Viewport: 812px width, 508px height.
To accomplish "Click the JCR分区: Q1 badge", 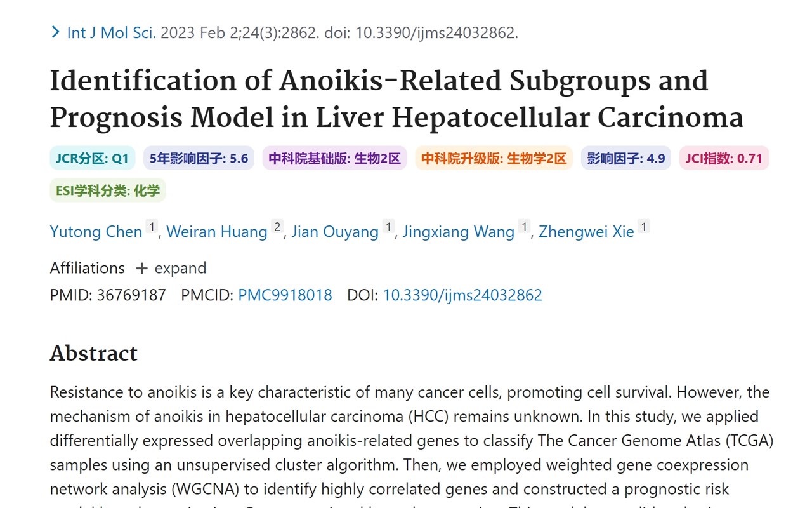I will [92, 158].
